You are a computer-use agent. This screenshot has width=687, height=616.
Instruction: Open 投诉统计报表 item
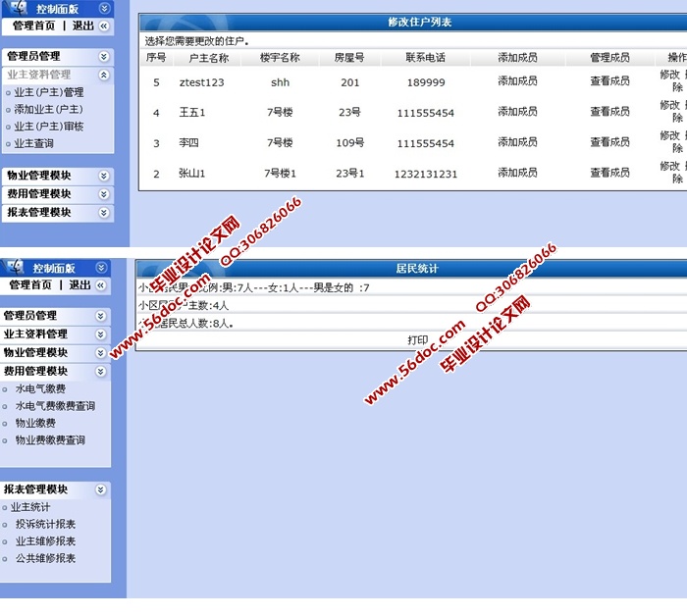pyautogui.click(x=45, y=525)
